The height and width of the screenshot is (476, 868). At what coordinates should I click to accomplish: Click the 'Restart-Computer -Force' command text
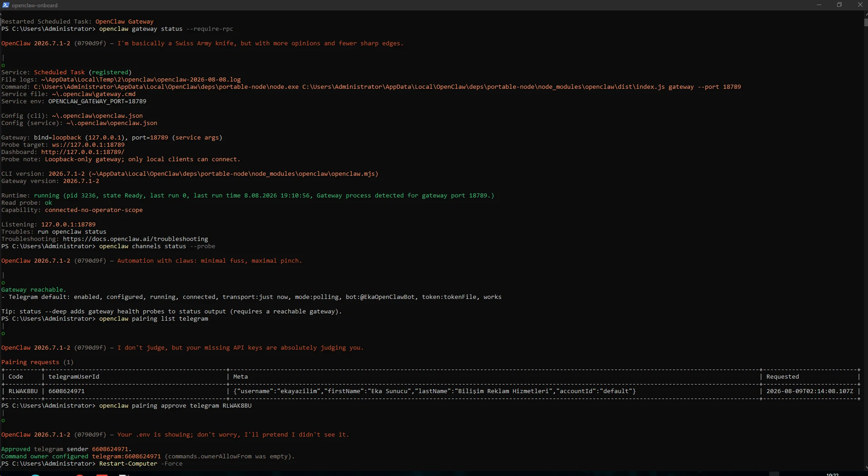click(141, 464)
